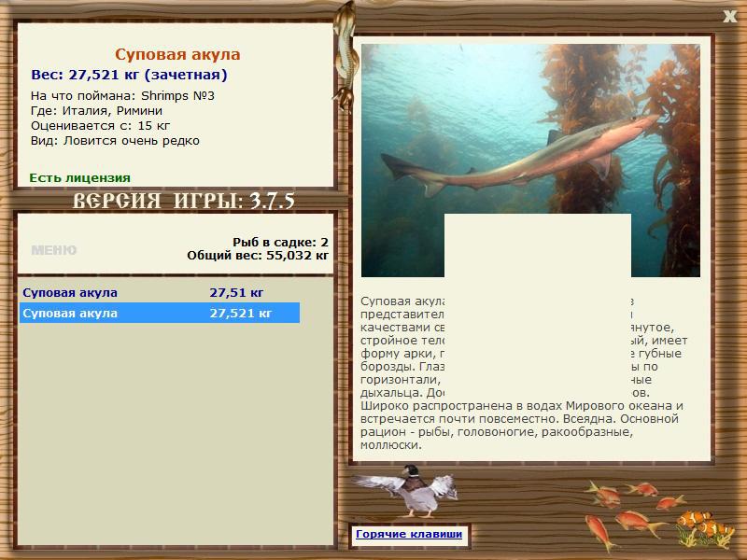Click the Есть лицензия status label

(79, 177)
